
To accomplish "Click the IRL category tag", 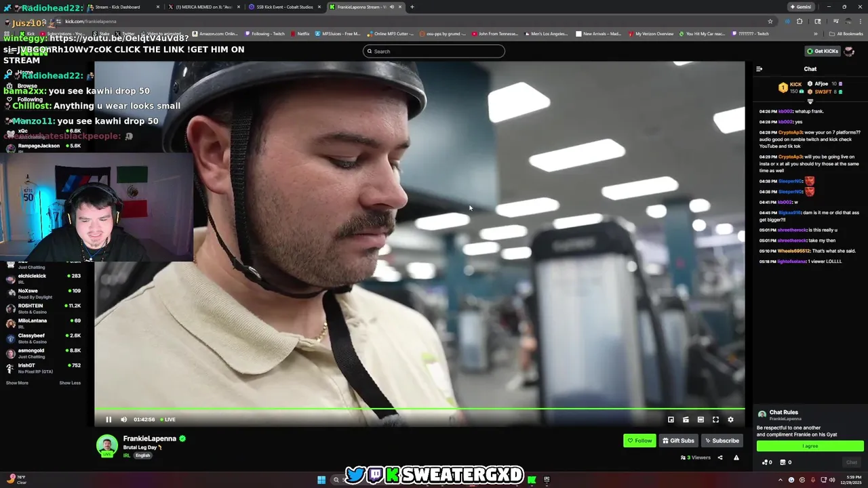I will (127, 455).
